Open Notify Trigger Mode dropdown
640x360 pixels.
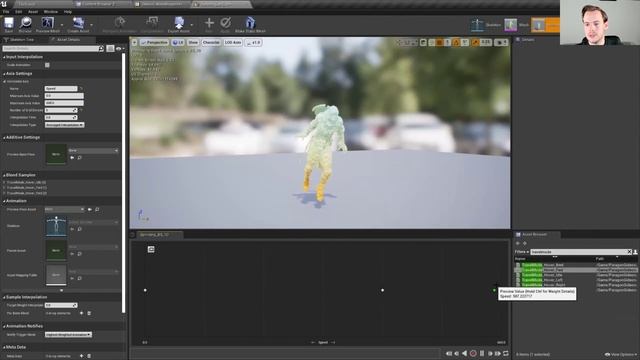pos(68,335)
